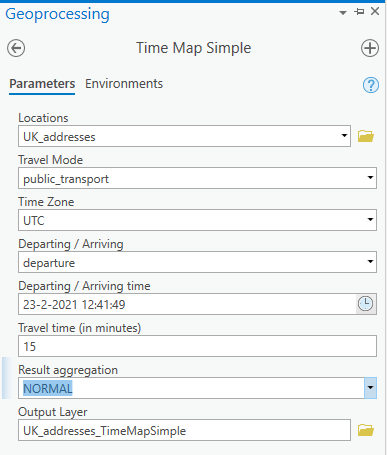
Task: Expand the Locations dropdown
Action: pyautogui.click(x=344, y=136)
